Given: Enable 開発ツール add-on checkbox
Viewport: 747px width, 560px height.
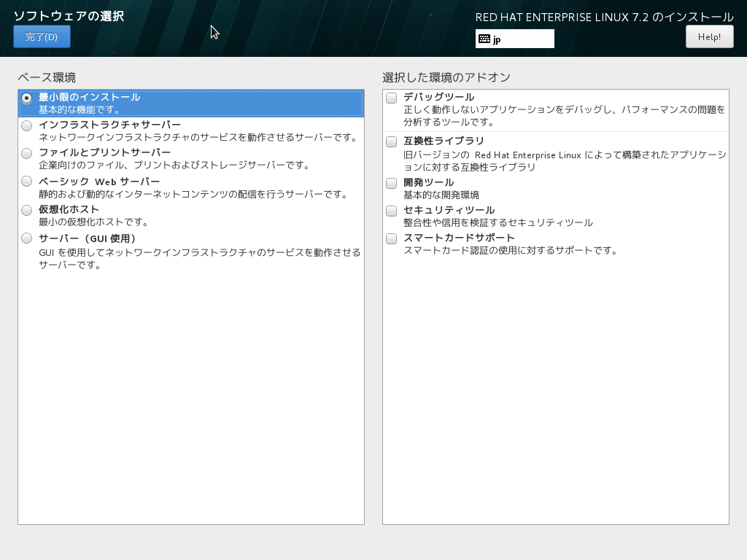Looking at the screenshot, I should pyautogui.click(x=391, y=183).
